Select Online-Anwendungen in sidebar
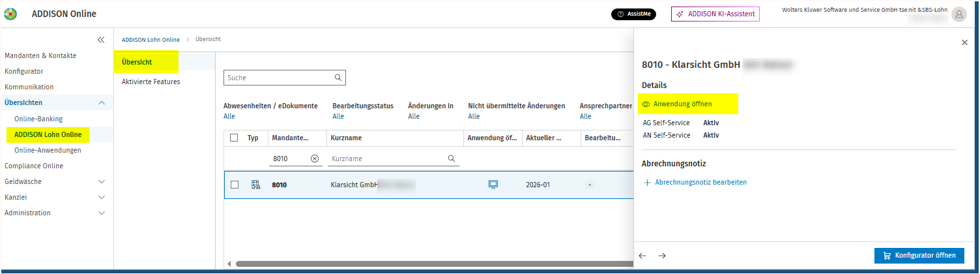 tap(48, 150)
